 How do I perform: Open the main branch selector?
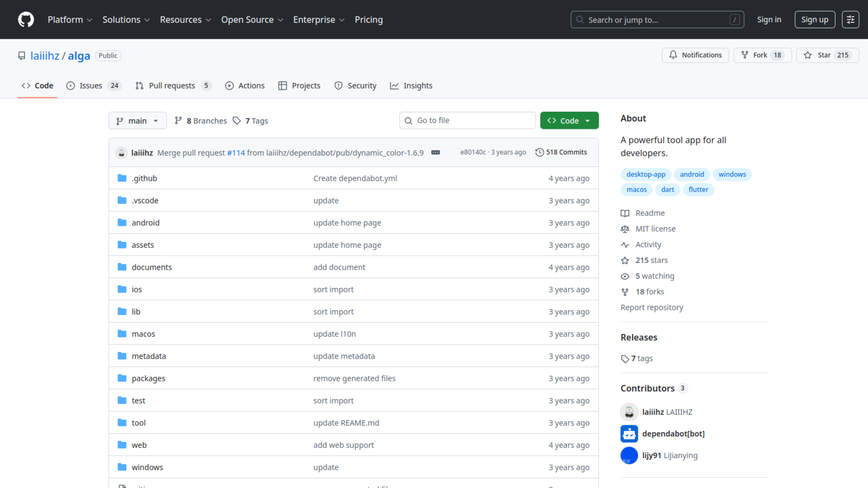[x=137, y=121]
